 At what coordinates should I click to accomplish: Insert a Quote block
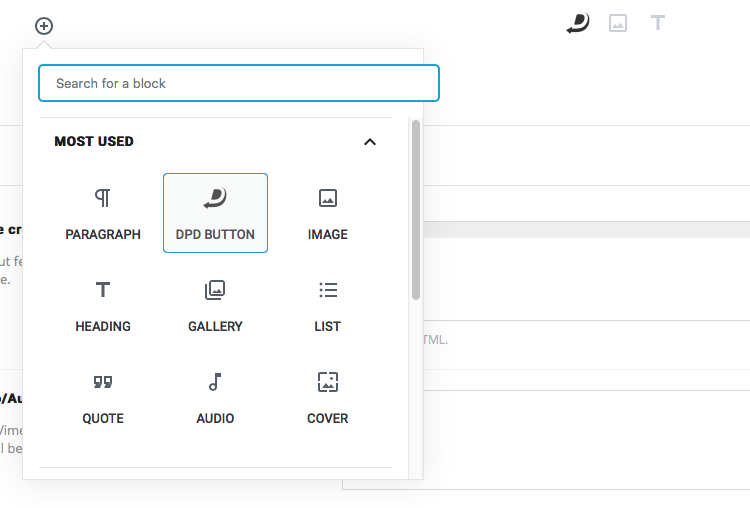(x=103, y=397)
